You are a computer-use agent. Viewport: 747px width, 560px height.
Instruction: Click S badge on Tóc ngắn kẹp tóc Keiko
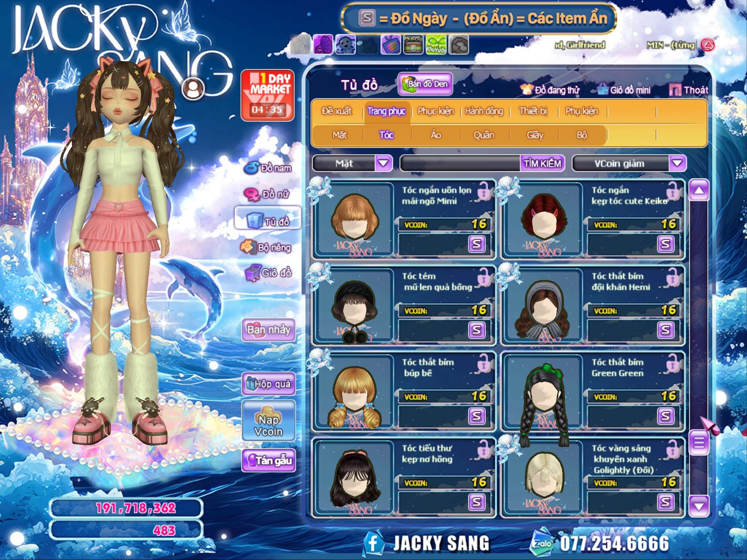[x=666, y=244]
